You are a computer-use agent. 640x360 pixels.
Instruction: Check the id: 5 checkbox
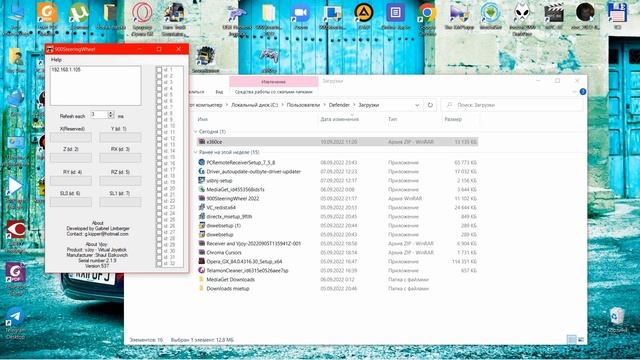tap(159, 95)
